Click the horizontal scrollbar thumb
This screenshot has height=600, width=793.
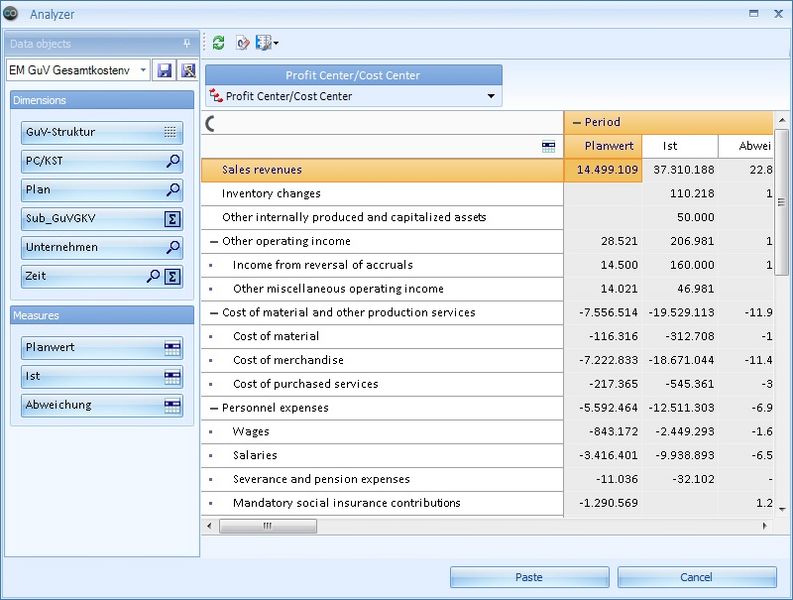point(268,526)
